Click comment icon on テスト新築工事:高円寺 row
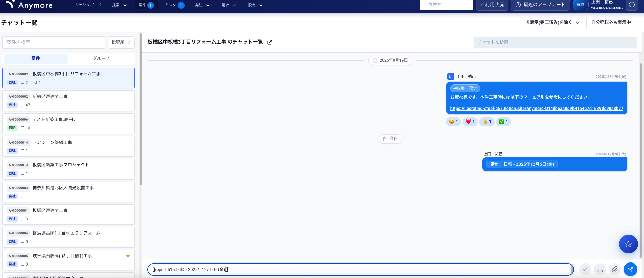 click(22, 128)
